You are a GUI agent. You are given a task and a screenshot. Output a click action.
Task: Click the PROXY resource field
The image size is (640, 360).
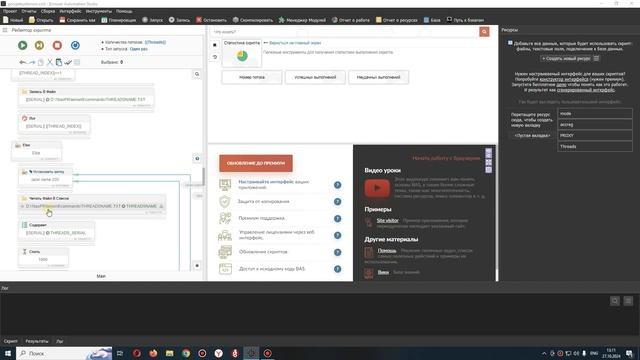(595, 136)
